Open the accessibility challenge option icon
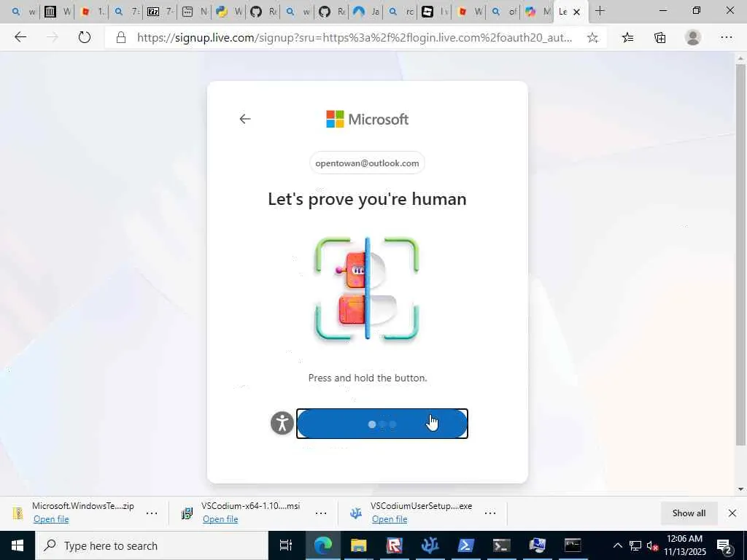The height and width of the screenshot is (560, 747). [x=282, y=423]
